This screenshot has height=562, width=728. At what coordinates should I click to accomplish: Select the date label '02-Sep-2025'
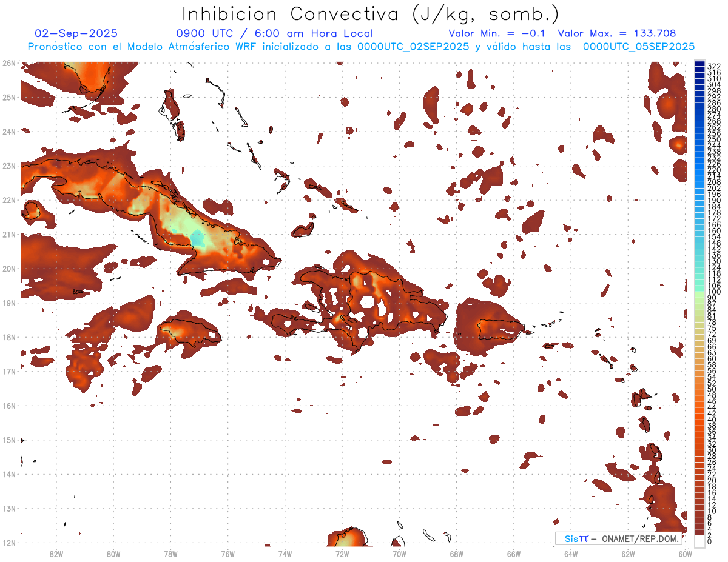click(x=76, y=33)
